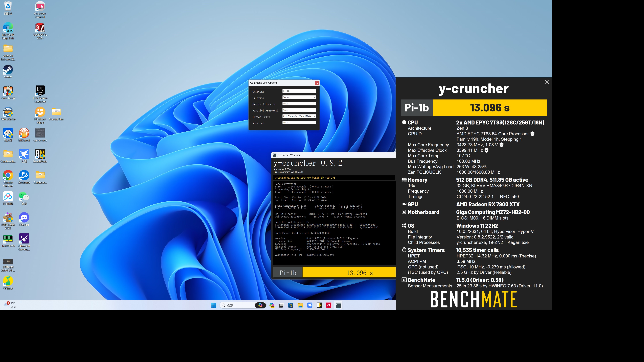Select the cachemem desktop file

point(40,135)
